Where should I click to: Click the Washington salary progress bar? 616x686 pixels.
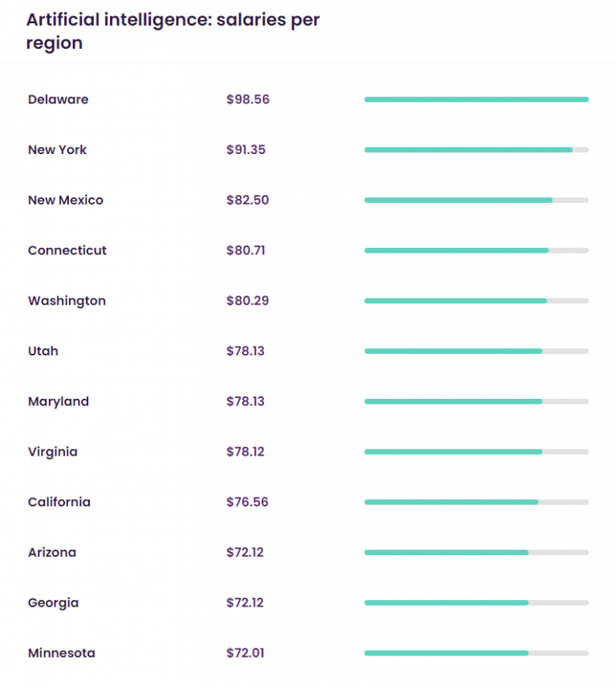point(476,301)
